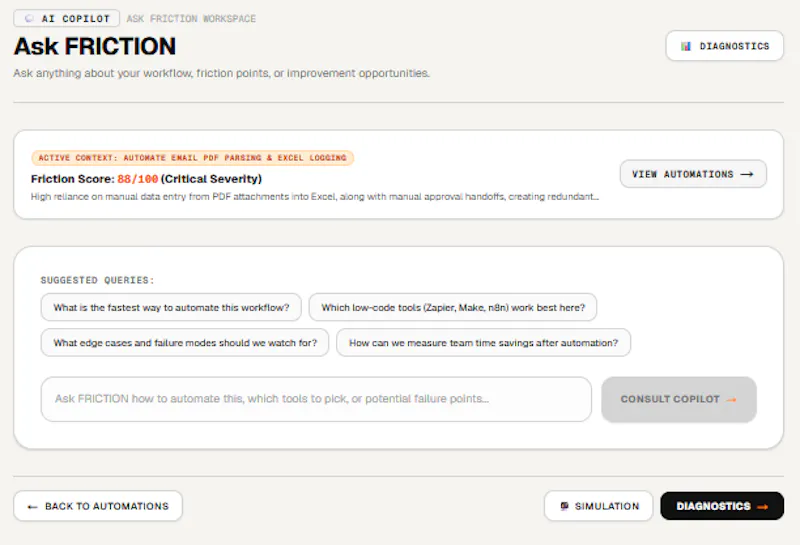Screen dimensions: 800x545
Task: Go Back to Automations
Action: tap(98, 506)
